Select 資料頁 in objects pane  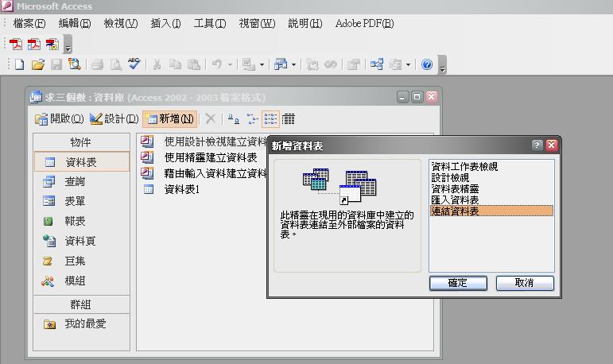81,241
